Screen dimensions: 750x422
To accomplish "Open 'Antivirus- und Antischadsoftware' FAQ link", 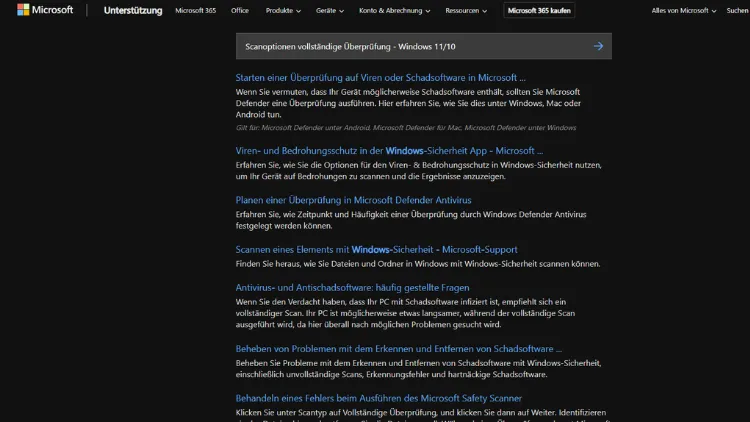I will click(x=352, y=288).
